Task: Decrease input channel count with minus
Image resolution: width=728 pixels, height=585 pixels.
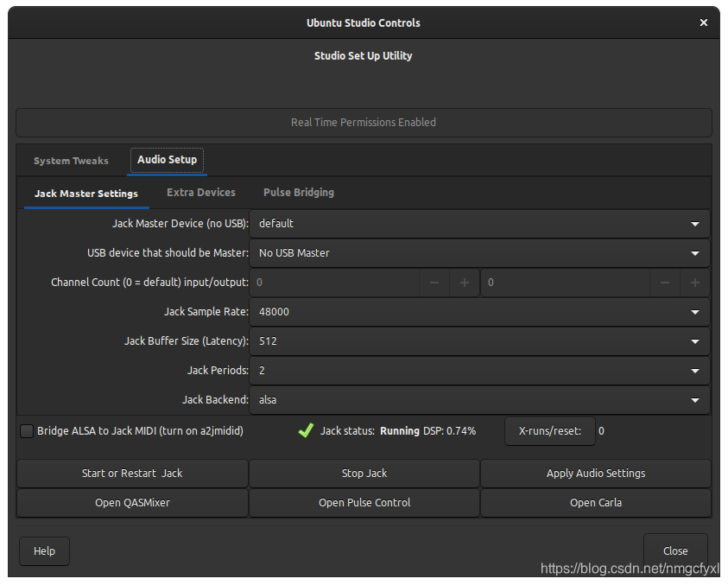Action: [x=434, y=283]
